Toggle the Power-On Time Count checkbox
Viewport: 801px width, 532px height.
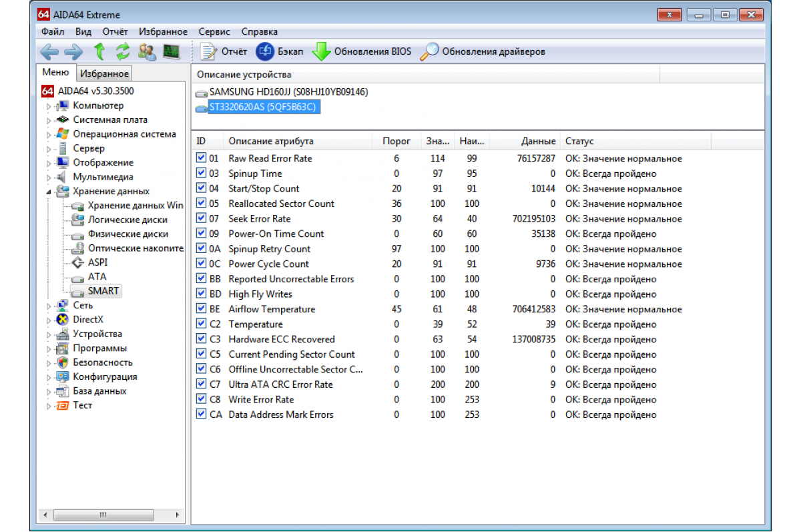tap(201, 234)
